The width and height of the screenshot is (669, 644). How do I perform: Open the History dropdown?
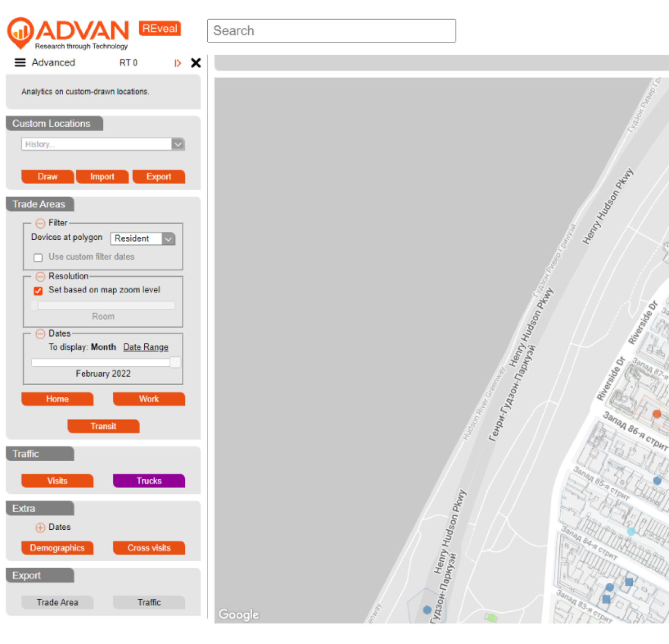click(103, 144)
